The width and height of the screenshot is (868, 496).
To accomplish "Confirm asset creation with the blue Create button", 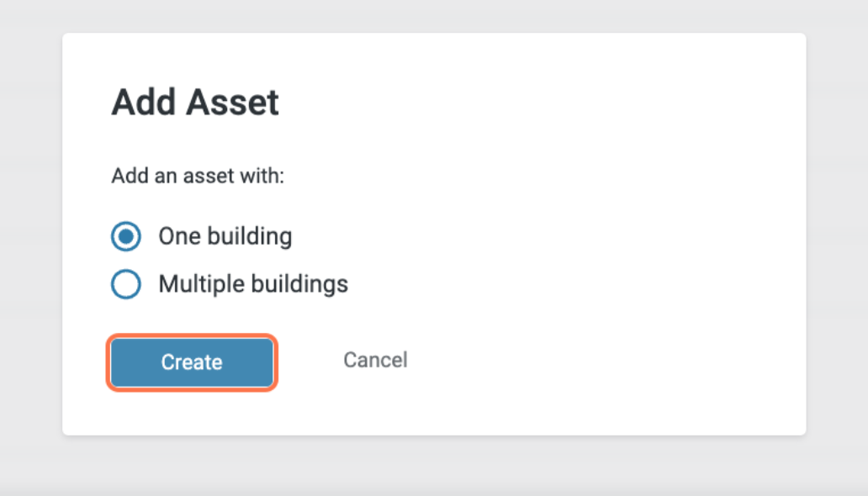I will (x=192, y=362).
